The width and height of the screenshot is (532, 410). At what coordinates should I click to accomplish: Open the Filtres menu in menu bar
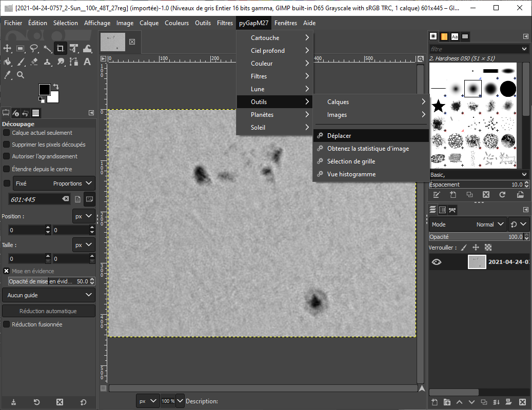click(x=225, y=23)
